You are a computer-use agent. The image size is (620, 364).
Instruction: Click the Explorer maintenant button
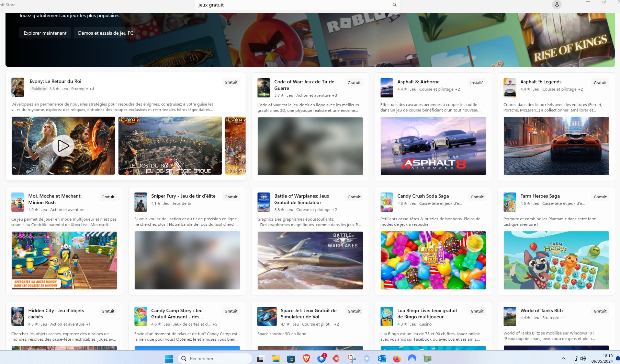tap(45, 33)
